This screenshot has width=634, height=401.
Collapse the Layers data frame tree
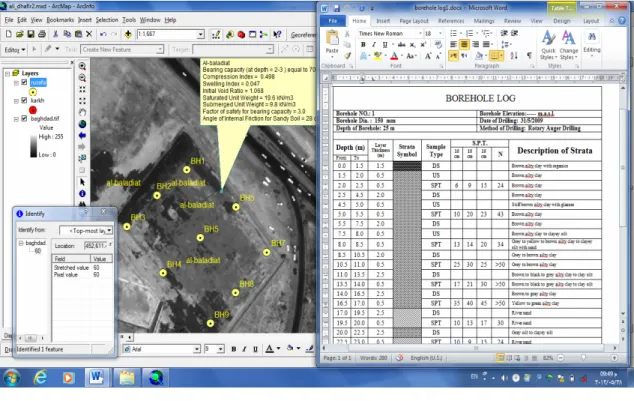7,74
